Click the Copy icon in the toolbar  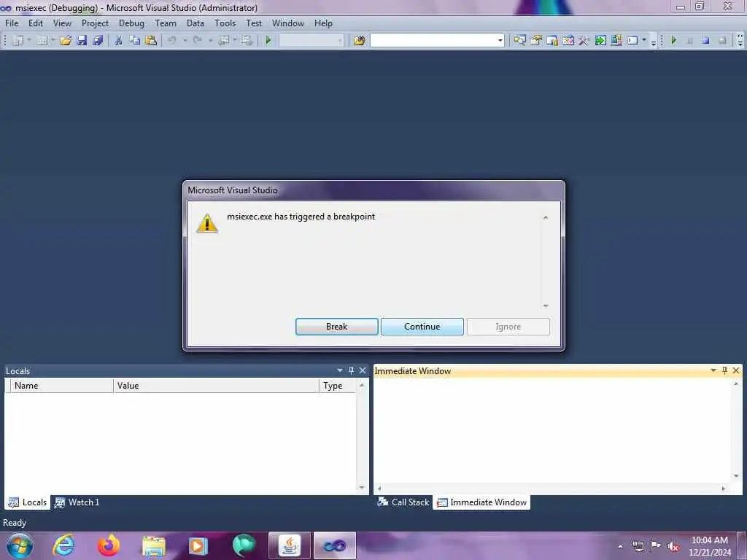click(135, 41)
